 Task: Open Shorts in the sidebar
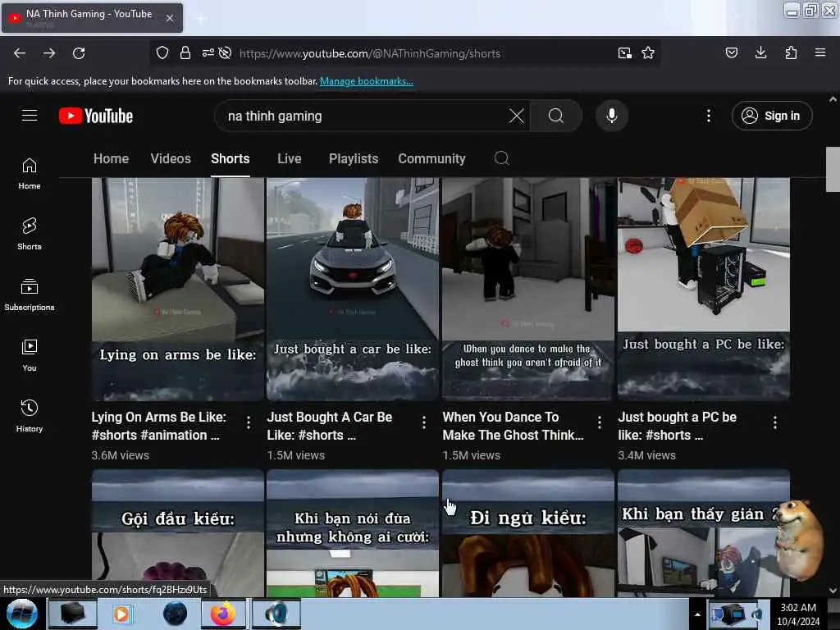click(30, 235)
